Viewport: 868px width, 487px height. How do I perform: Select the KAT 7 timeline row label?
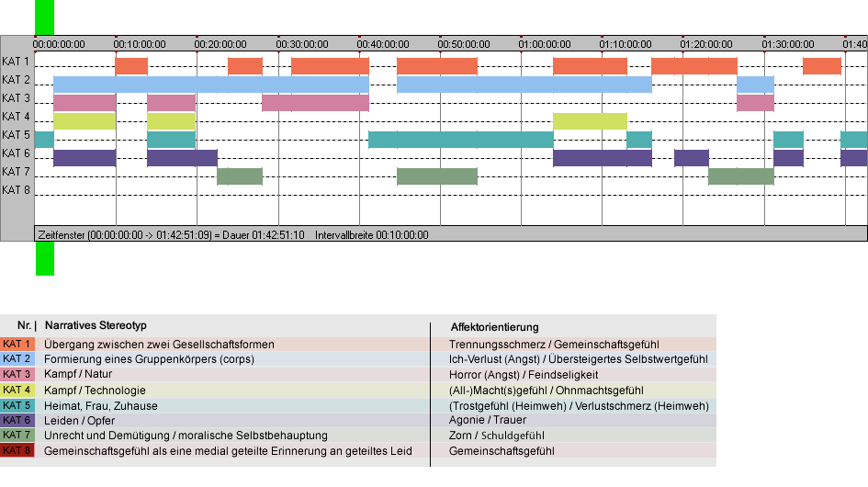pyautogui.click(x=16, y=171)
